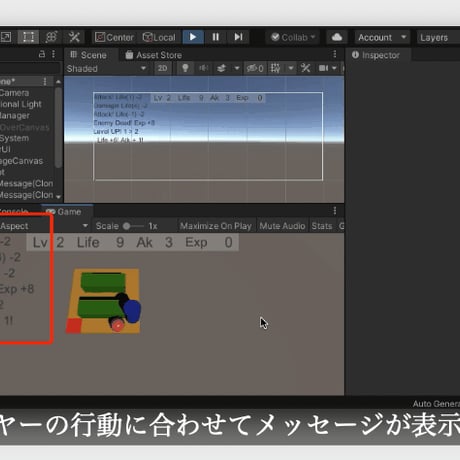Click Hierarchy scrollbar down arrow
The image size is (460, 460).
point(58,197)
